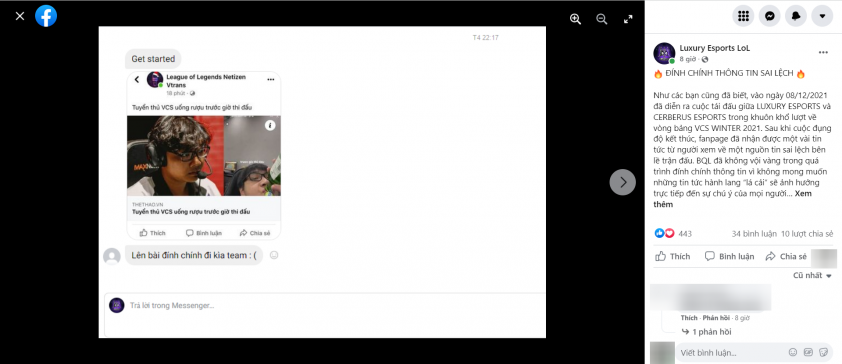Open the account dropdown arrow
The image size is (842, 364).
tap(822, 16)
